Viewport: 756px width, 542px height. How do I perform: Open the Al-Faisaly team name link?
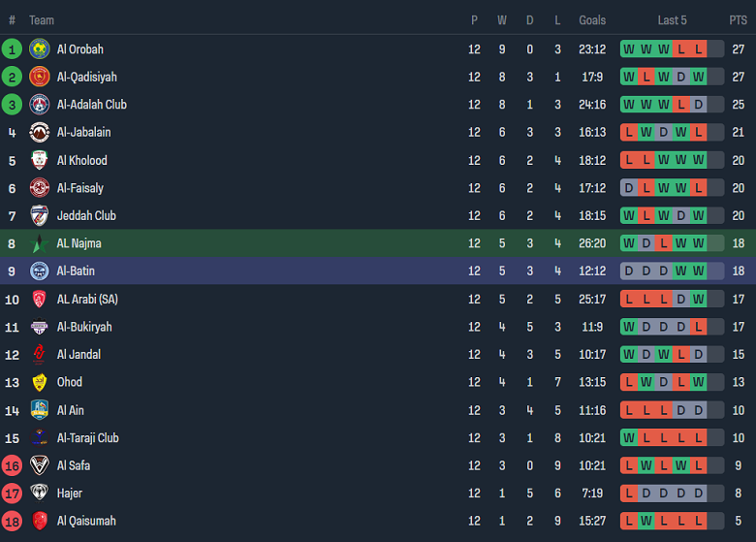(x=80, y=188)
